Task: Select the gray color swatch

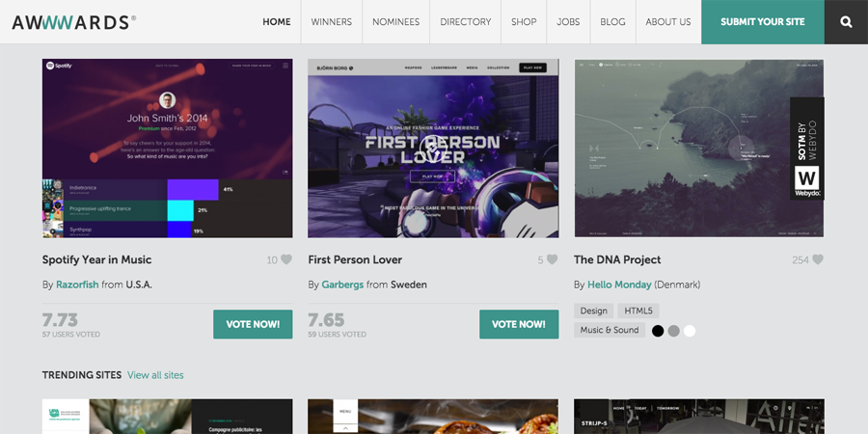Action: tap(674, 331)
